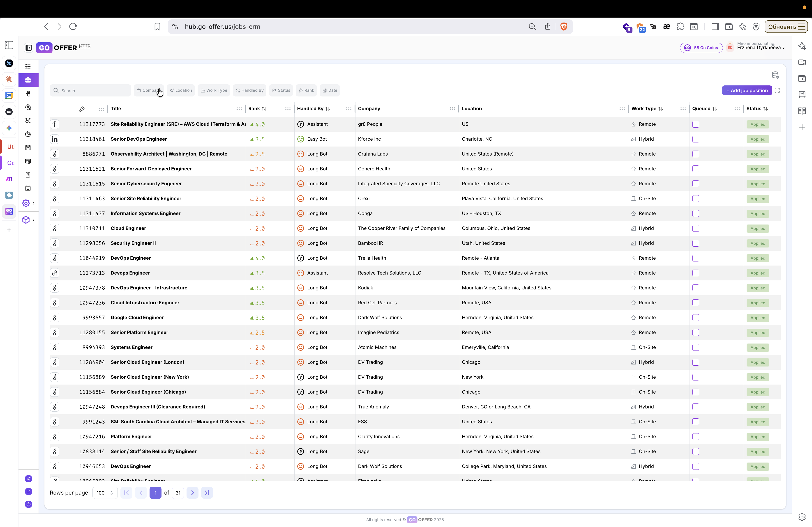Click the pie chart analytics sidebar icon
This screenshot has width=812, height=527.
coord(28,134)
